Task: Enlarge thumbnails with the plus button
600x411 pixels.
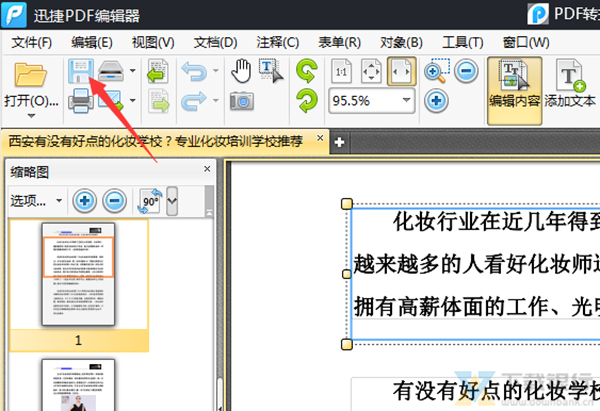Action: (x=84, y=201)
